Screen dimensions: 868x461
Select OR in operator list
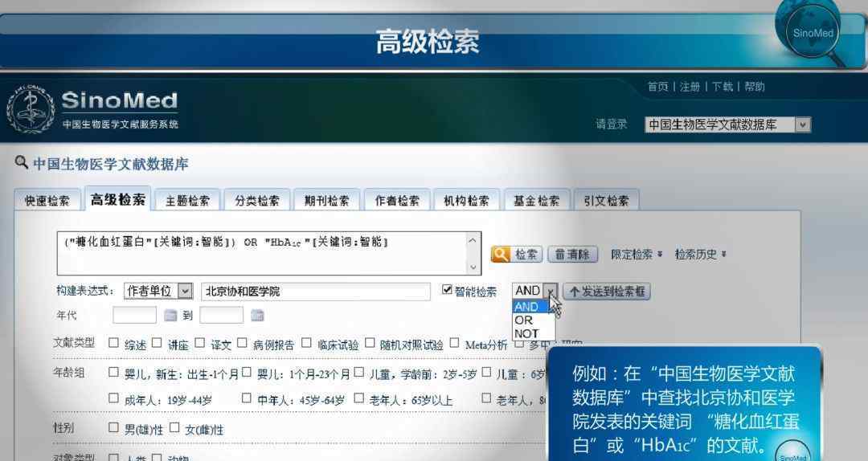click(x=531, y=320)
